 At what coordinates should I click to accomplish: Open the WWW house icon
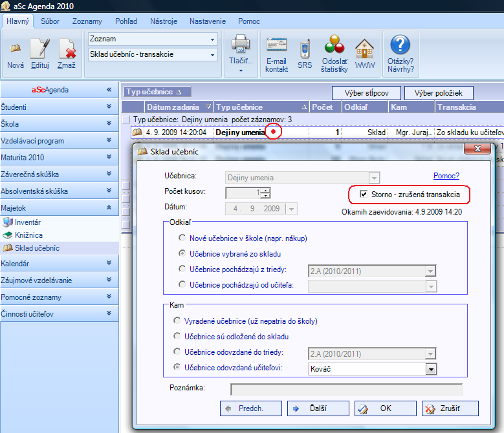(364, 48)
